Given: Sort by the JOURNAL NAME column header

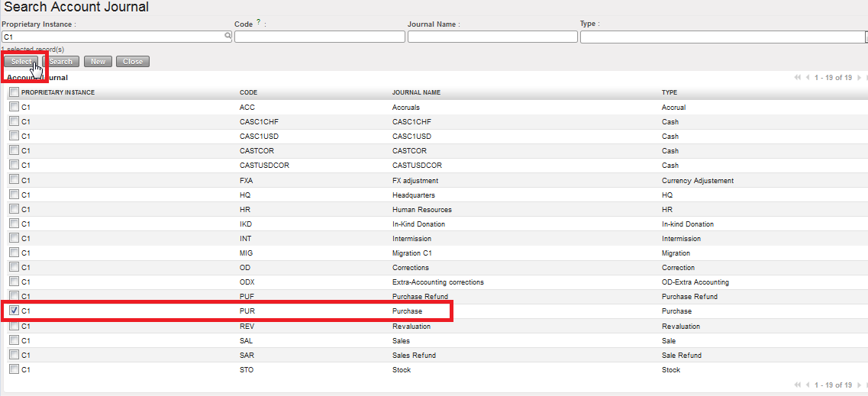Looking at the screenshot, I should 416,92.
